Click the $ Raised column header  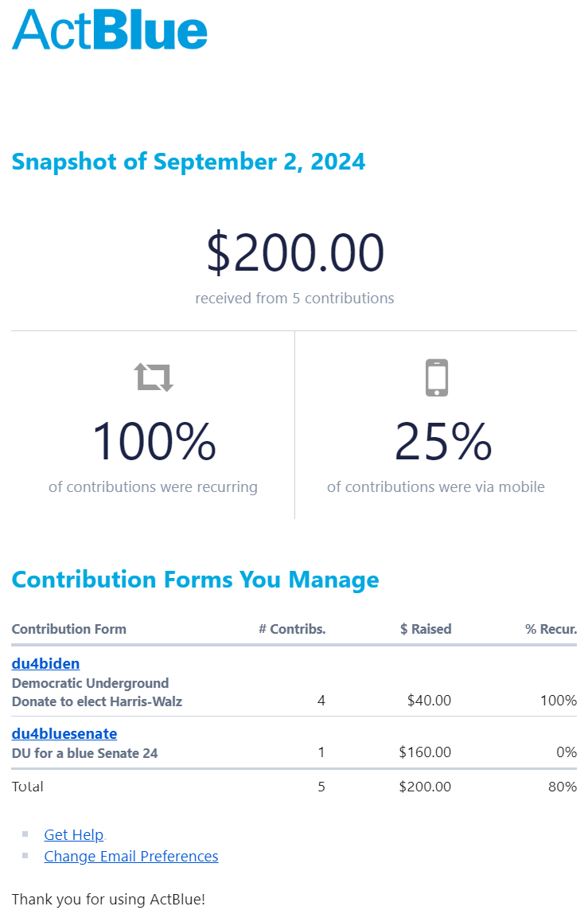click(x=426, y=629)
